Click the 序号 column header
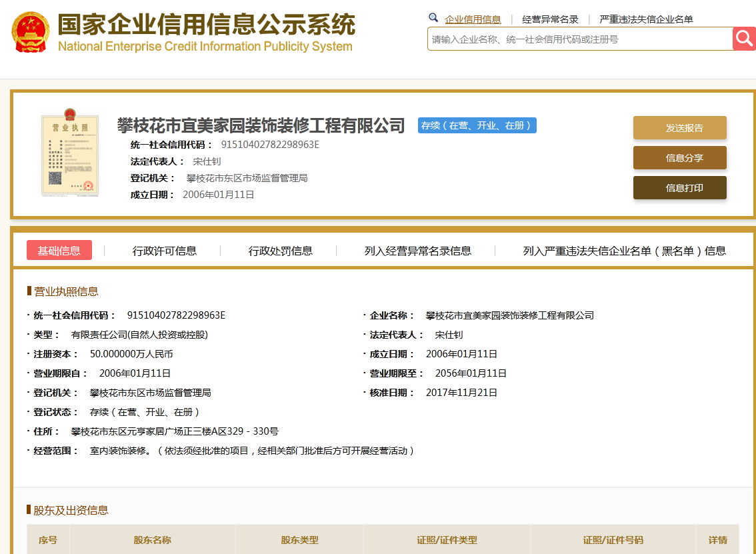The width and height of the screenshot is (756, 554). click(x=48, y=540)
